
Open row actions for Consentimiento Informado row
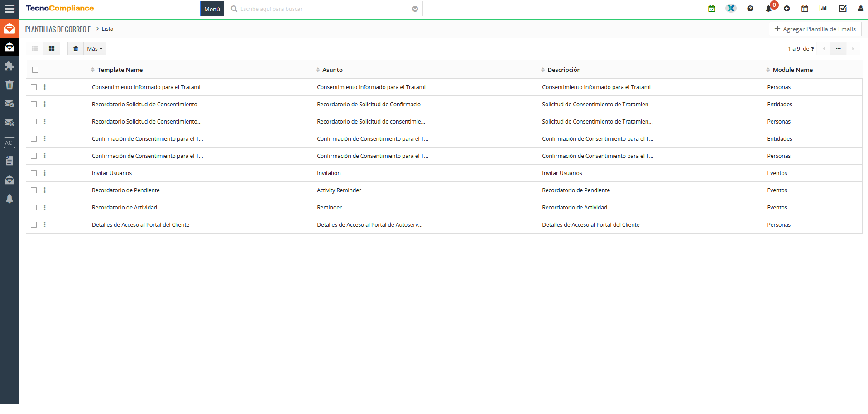coord(44,87)
